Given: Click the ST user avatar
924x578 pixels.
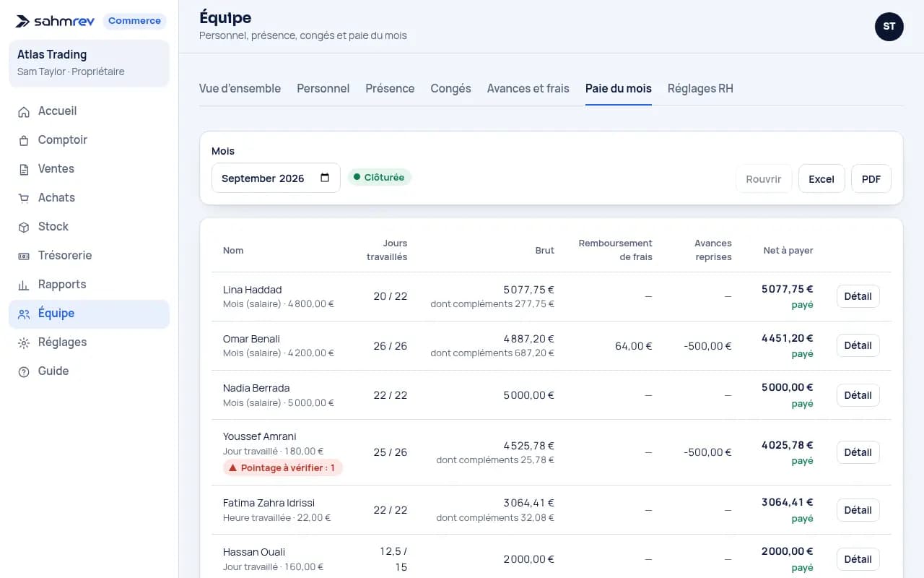Looking at the screenshot, I should [x=889, y=27].
